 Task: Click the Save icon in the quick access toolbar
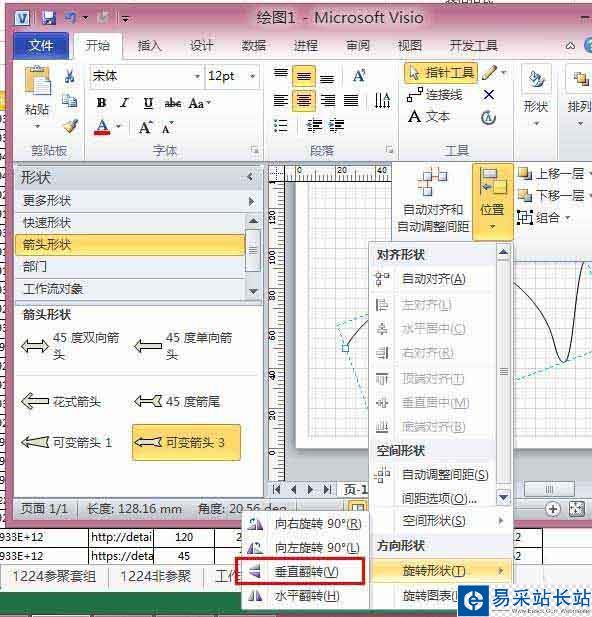pyautogui.click(x=49, y=18)
